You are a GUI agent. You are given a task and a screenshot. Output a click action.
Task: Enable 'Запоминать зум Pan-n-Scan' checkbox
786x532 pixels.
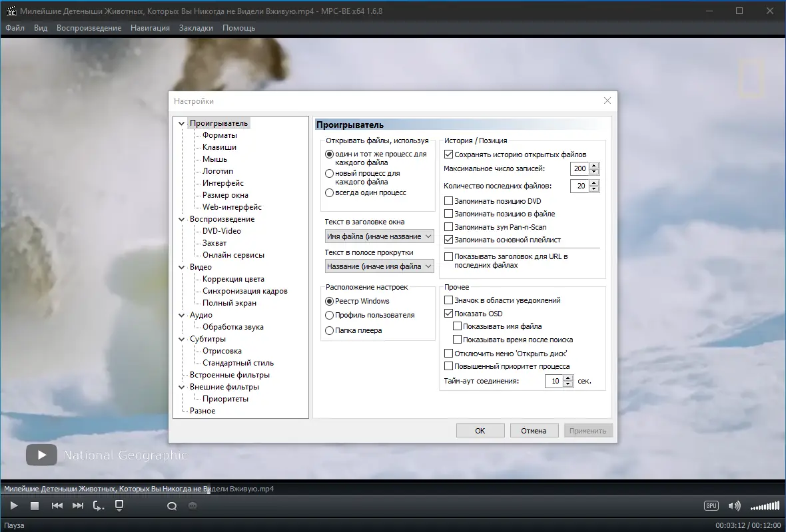(449, 227)
